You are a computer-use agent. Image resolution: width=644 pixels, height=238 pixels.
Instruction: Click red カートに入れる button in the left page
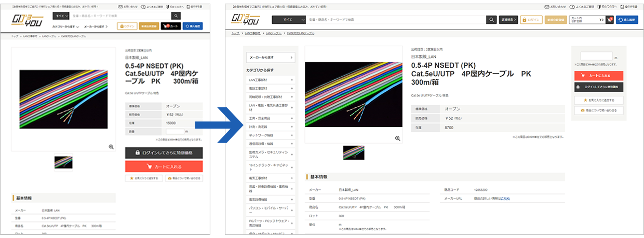pyautogui.click(x=164, y=166)
